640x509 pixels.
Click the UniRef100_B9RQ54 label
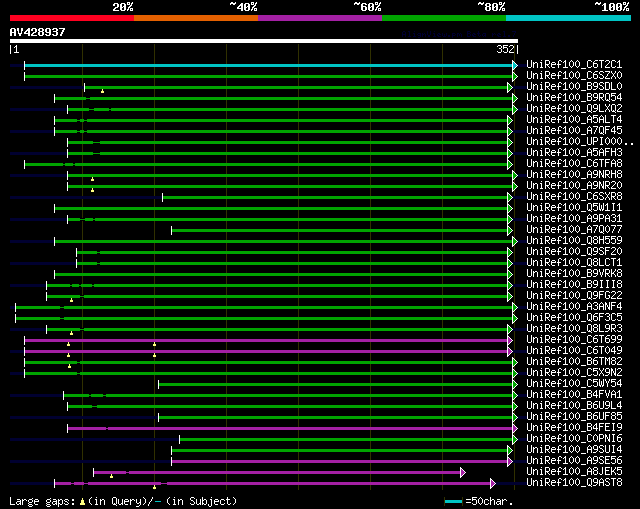(574, 98)
